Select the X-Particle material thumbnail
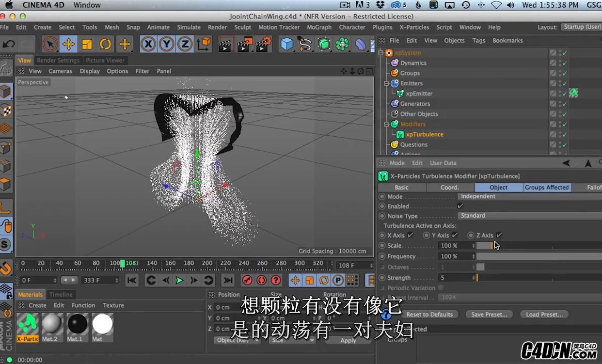The height and width of the screenshot is (364, 602). [x=28, y=327]
